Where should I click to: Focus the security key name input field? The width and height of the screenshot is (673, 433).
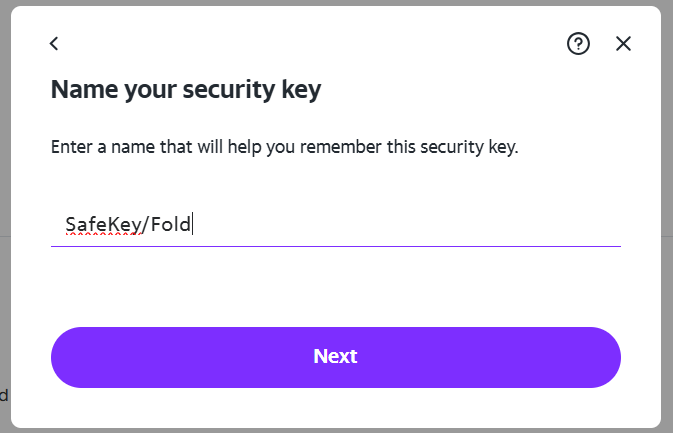click(x=335, y=223)
